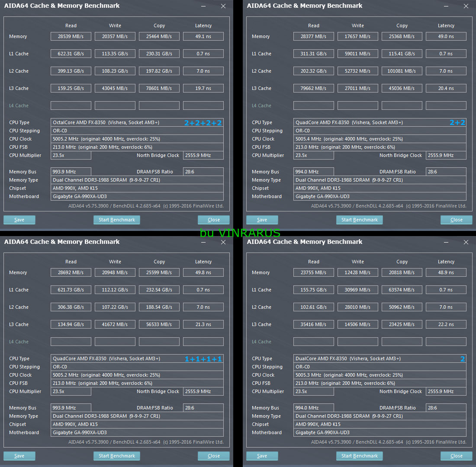Image resolution: width=476 pixels, height=467 pixels.
Task: Select the memory latency value 49.0 ns
Action: point(446,36)
